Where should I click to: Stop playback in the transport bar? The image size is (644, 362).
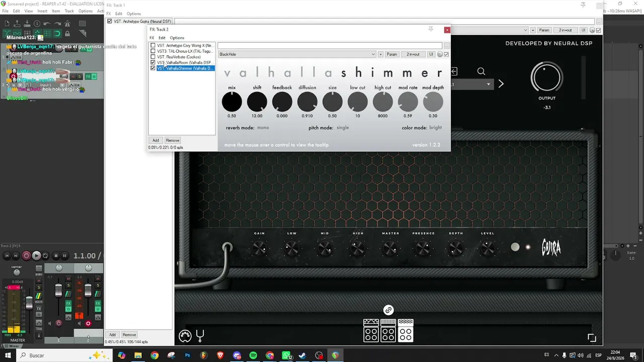tap(56, 256)
